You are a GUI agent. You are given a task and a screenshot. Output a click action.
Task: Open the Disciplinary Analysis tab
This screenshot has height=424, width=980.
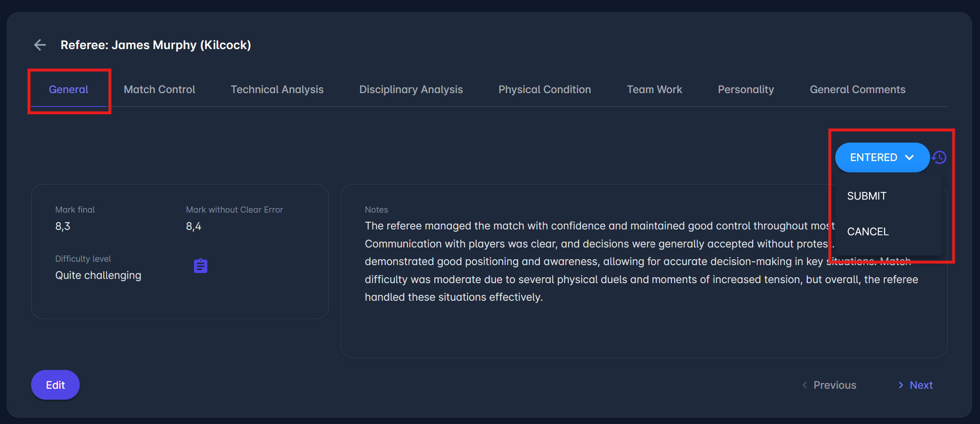[411, 89]
